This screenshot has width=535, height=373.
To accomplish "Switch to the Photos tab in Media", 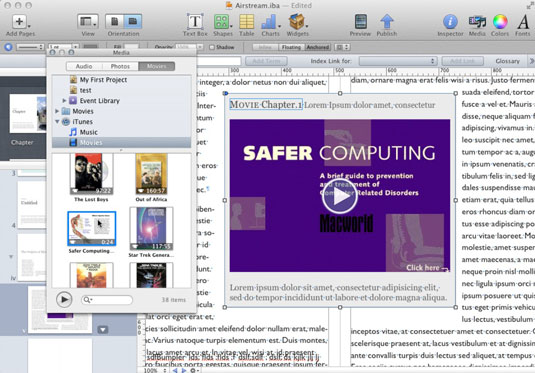I will click(x=120, y=66).
